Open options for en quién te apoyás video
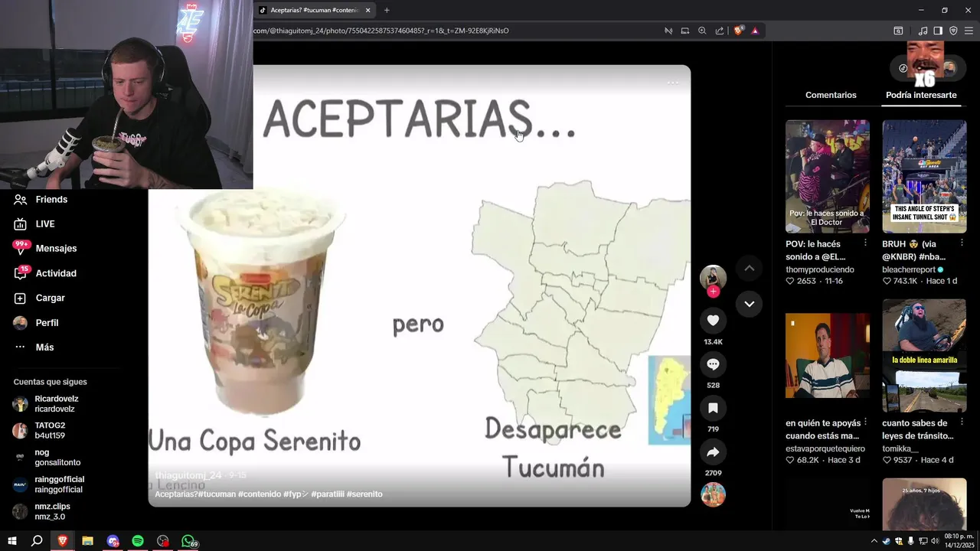 click(x=866, y=422)
